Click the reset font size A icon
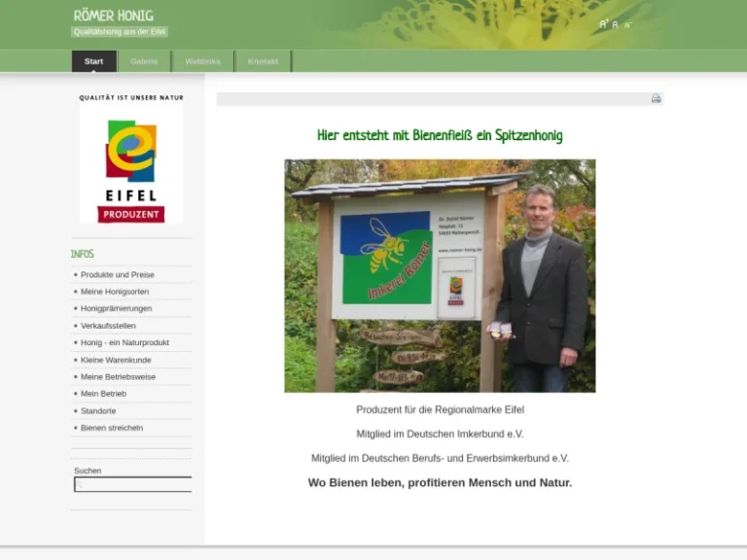 [616, 24]
